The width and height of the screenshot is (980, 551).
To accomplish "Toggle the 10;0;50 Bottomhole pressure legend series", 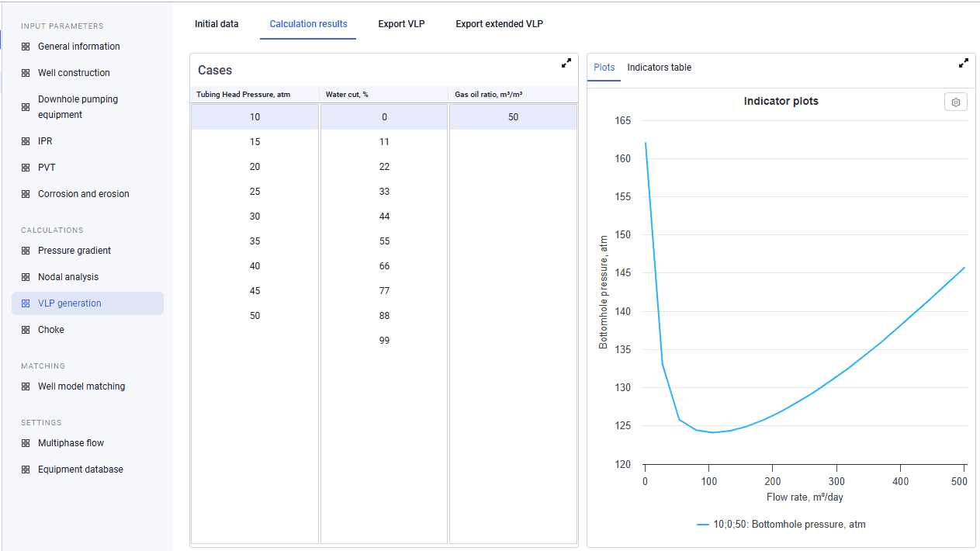I will 781,525.
